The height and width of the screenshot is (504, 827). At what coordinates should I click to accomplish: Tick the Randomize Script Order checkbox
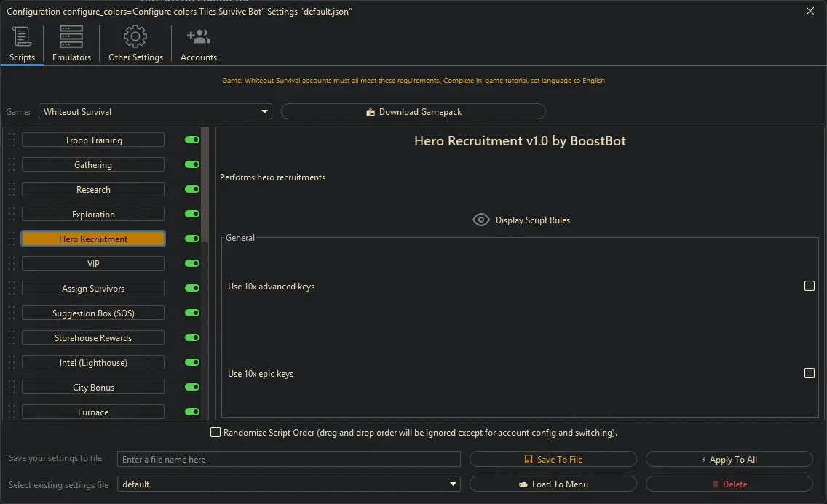[215, 432]
